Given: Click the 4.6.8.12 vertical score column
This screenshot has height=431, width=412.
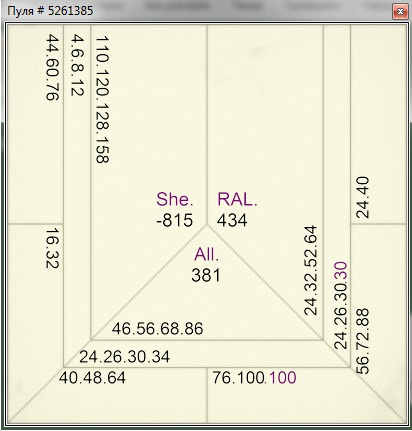Looking at the screenshot, I should coord(77,65).
